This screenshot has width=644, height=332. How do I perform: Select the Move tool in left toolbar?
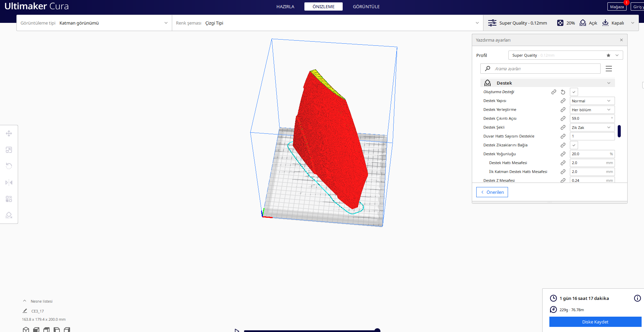point(9,133)
